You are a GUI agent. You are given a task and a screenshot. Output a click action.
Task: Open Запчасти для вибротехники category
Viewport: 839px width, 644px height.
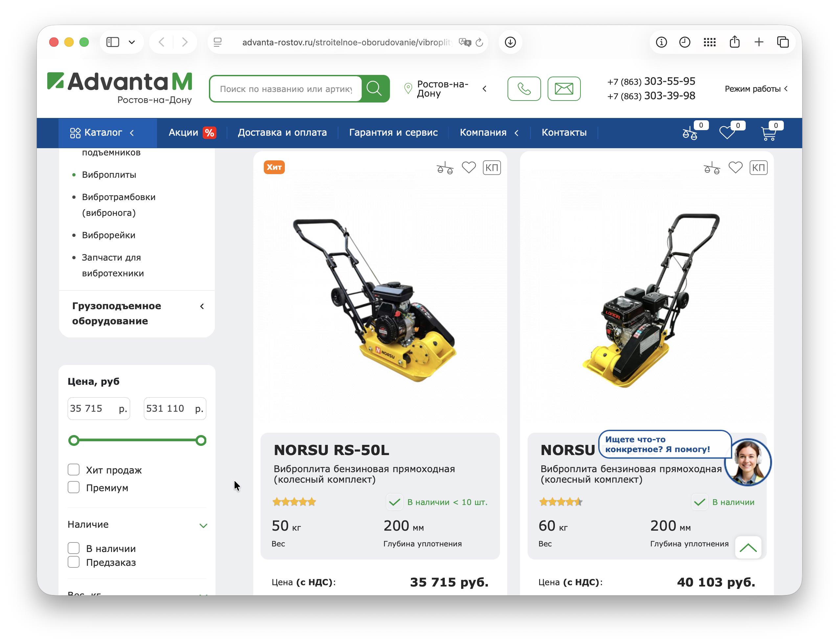point(113,265)
